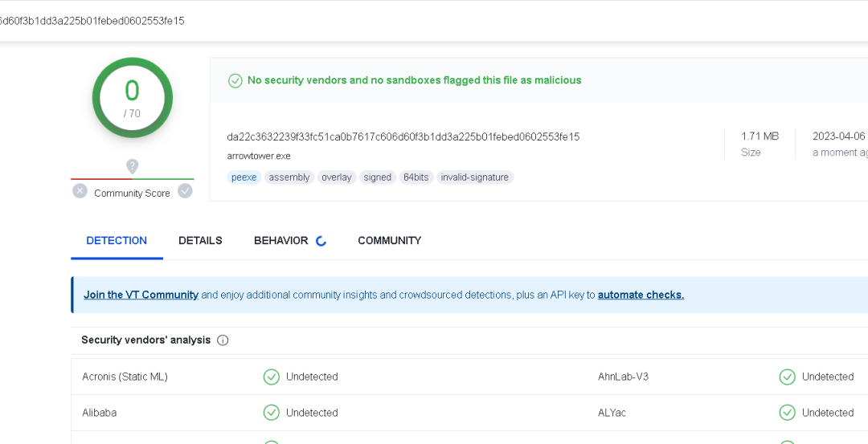Viewport: 868px width, 444px height.
Task: Click the Undetected check icon for AhnLab-V3
Action: click(x=788, y=377)
